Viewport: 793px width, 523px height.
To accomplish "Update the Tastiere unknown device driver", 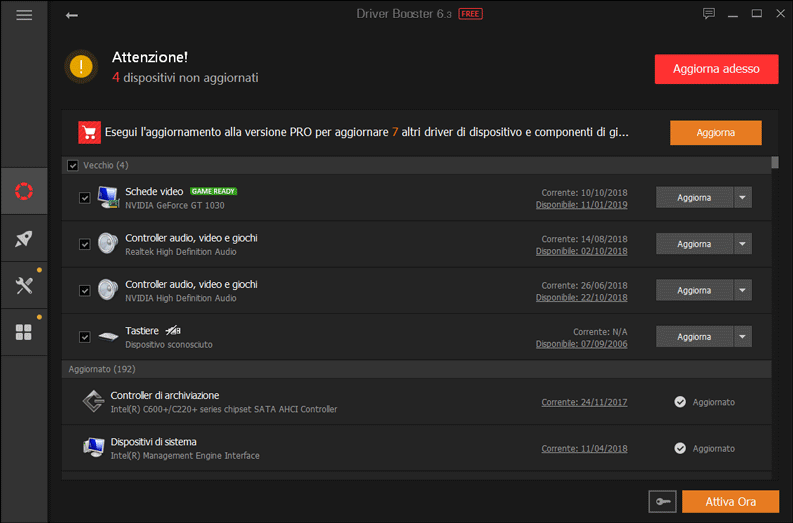I will [x=694, y=336].
